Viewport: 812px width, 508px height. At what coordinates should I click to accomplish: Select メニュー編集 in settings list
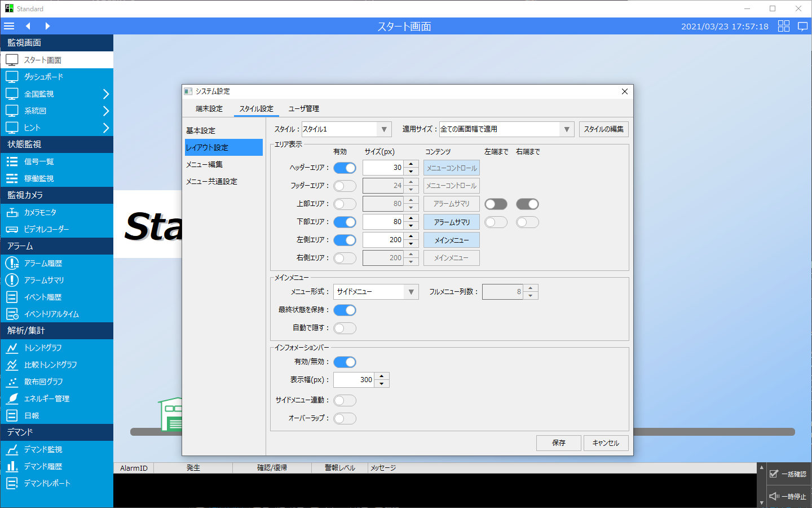[223, 164]
